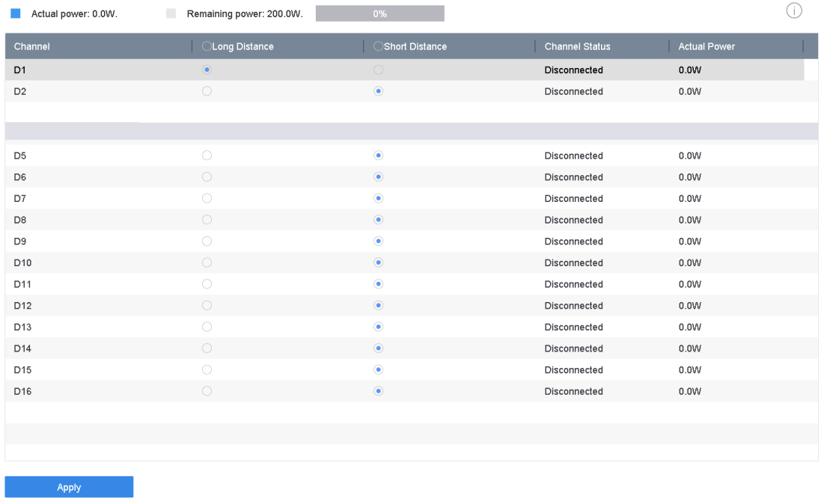Image resolution: width=824 pixels, height=504 pixels.
Task: Choose Long Distance for channel D8
Action: pyautogui.click(x=207, y=220)
